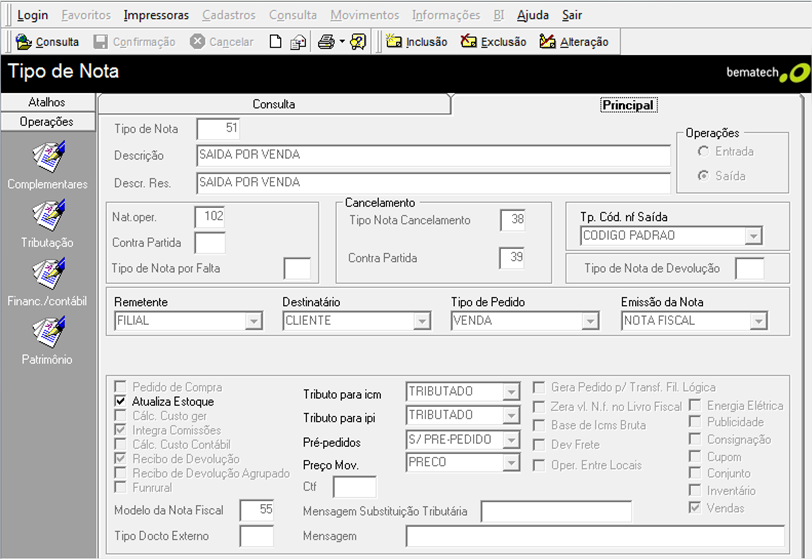Click the Operações sidebar button
This screenshot has height=559, width=812.
coord(48,122)
